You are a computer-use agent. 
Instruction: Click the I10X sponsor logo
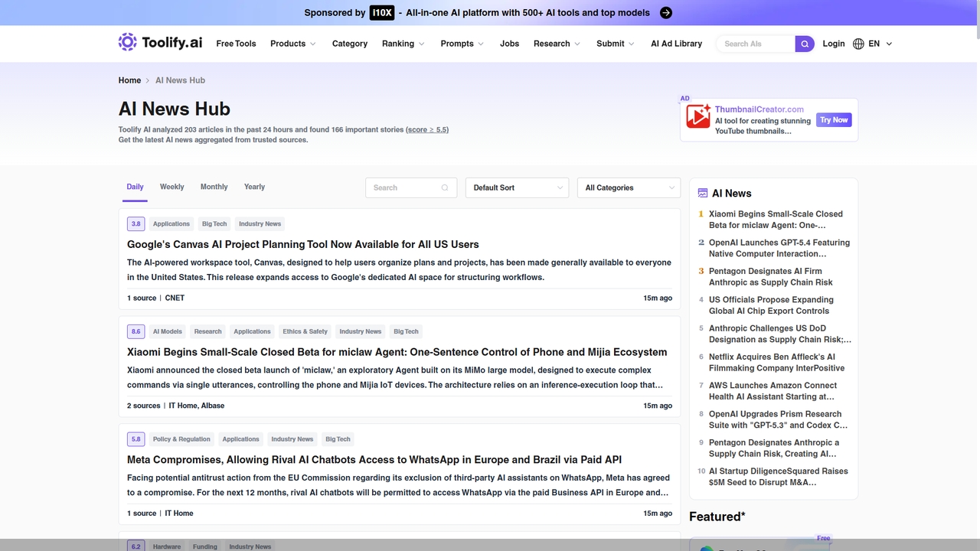(382, 12)
